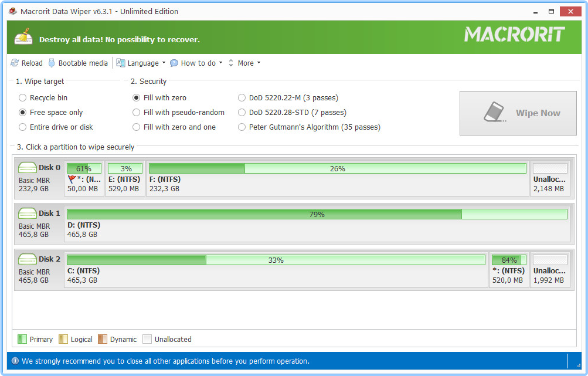Select Free space only option
The image size is (588, 376).
click(50, 112)
